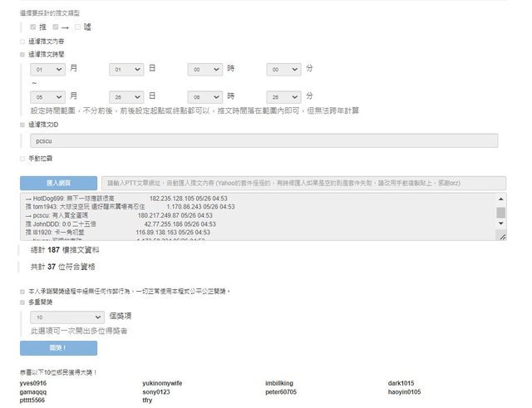
Task: Open the end month dropdown showing 05
Action: coord(47,96)
